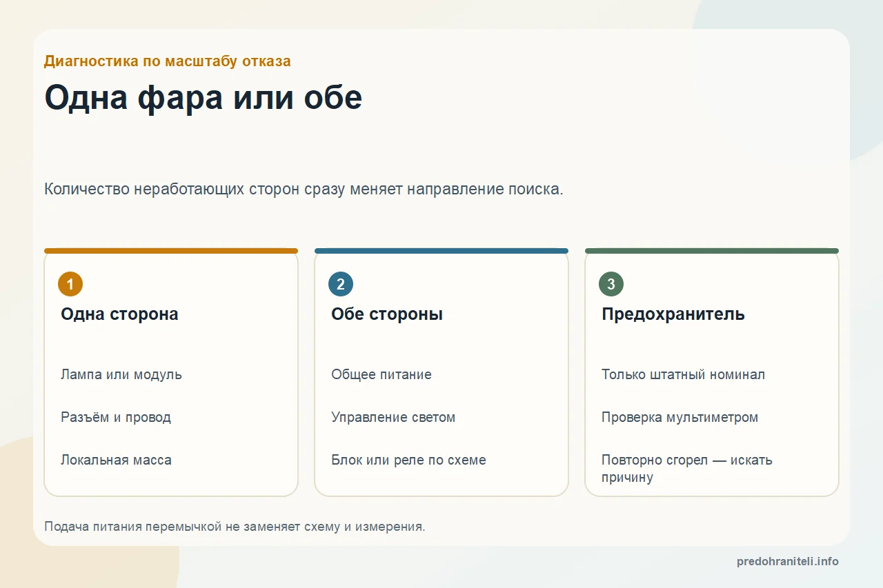Viewport: 883px width, 588px height.
Task: Click the sentence starting 'Количество неработающих сторон'
Action: pyautogui.click(x=304, y=189)
